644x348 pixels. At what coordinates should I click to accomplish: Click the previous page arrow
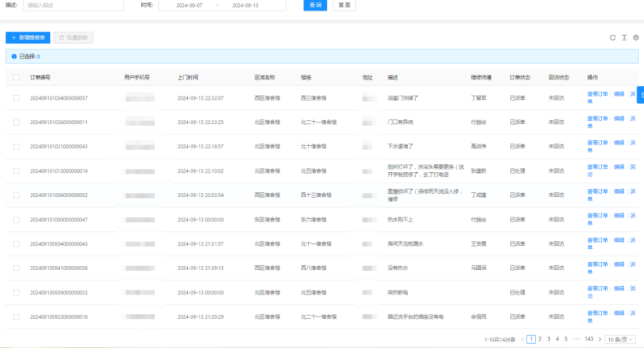pyautogui.click(x=522, y=339)
